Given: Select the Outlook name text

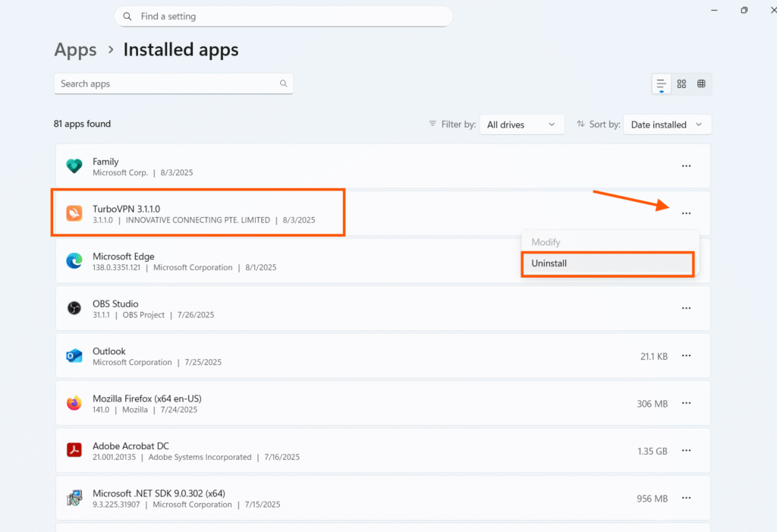Looking at the screenshot, I should [109, 351].
